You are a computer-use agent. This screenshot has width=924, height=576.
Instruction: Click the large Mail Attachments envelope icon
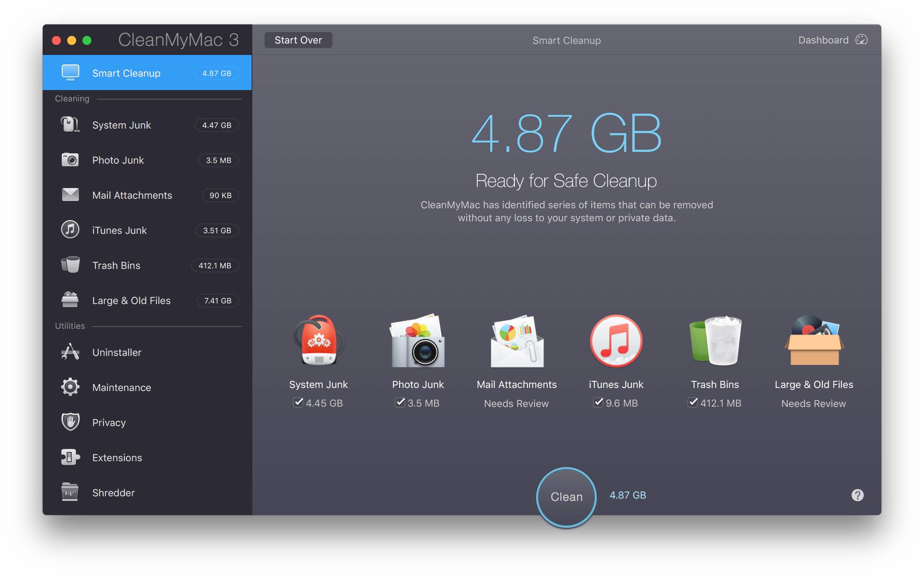(517, 341)
